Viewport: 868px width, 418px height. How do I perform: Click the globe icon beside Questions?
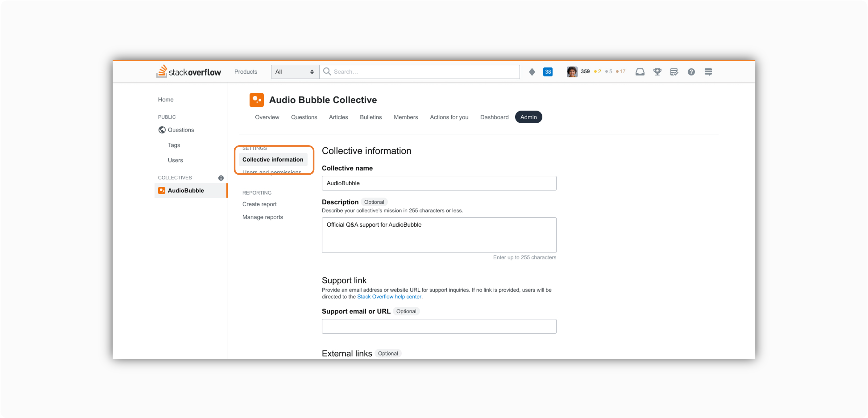click(x=162, y=130)
